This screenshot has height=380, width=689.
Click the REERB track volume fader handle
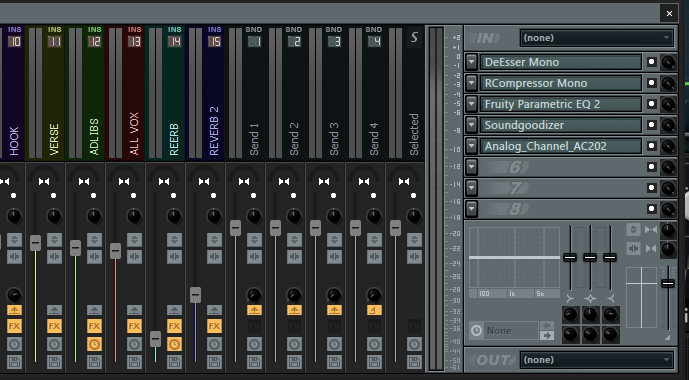click(156, 339)
